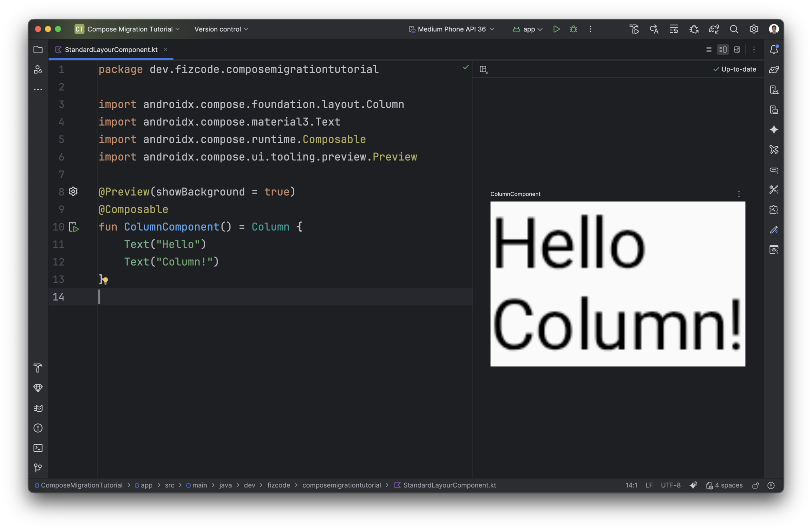Click Sync Project with Gradle Files icon
Viewport: 812px width, 530px height.
pyautogui.click(x=714, y=29)
